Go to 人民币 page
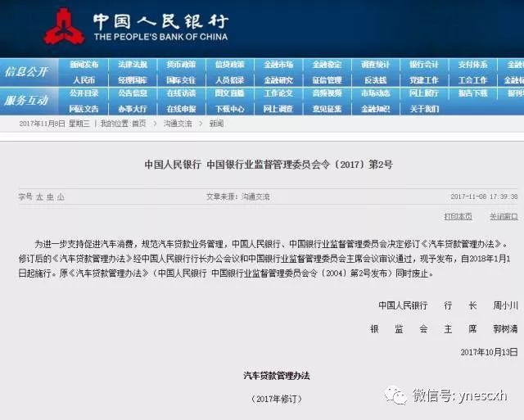This screenshot has height=420, width=524. coord(84,80)
